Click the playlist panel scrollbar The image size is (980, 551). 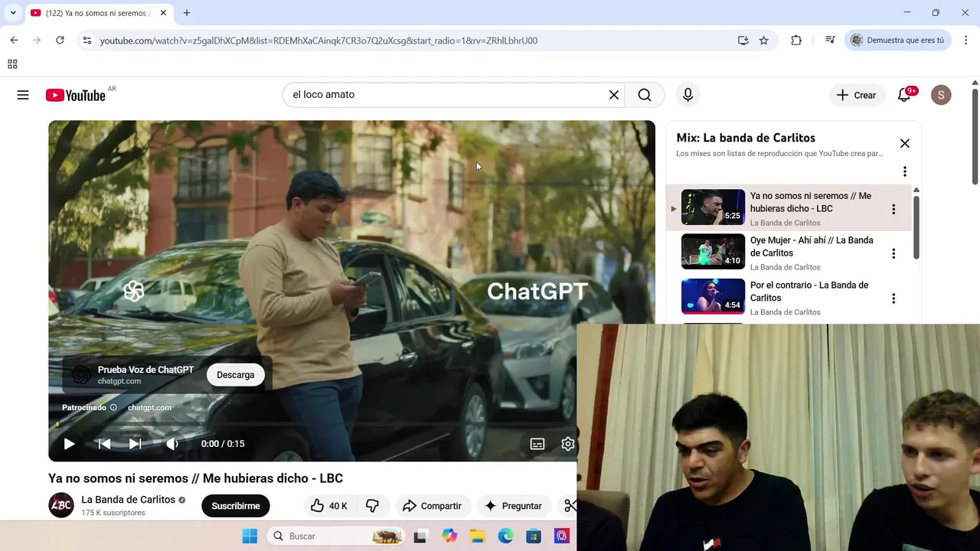(916, 226)
